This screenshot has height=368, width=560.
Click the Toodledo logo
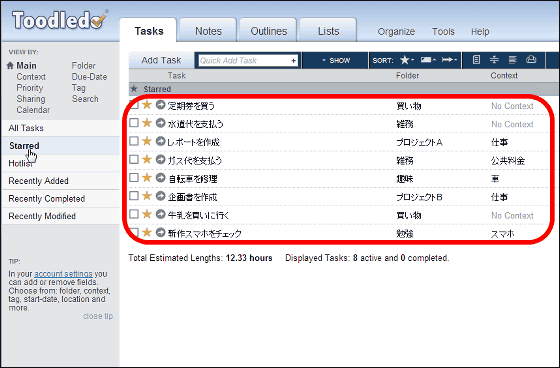tap(59, 20)
